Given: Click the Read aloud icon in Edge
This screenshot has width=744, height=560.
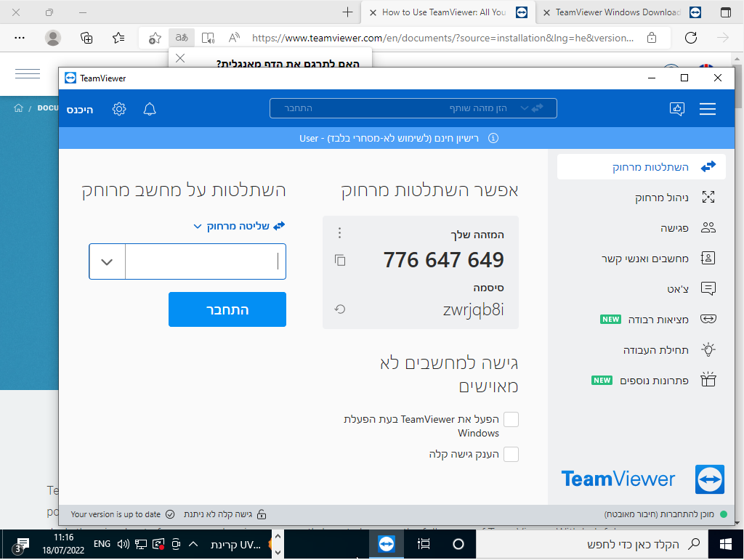Looking at the screenshot, I should 234,38.
